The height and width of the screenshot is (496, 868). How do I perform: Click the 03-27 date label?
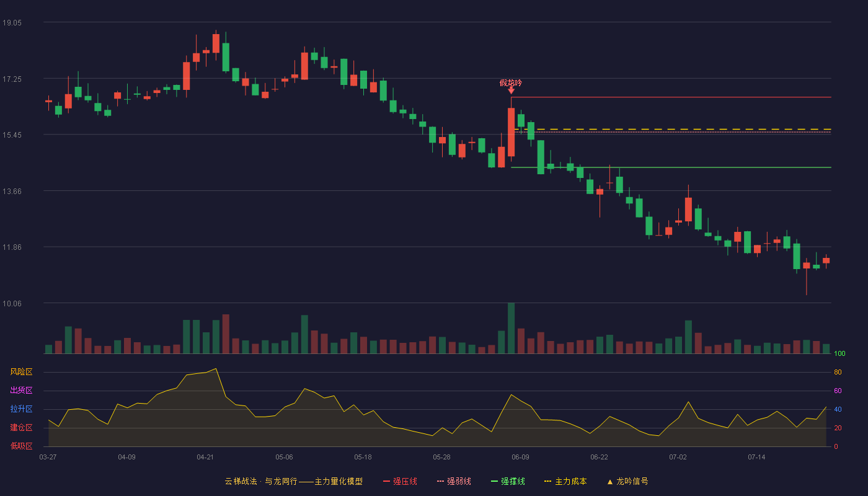pos(48,457)
